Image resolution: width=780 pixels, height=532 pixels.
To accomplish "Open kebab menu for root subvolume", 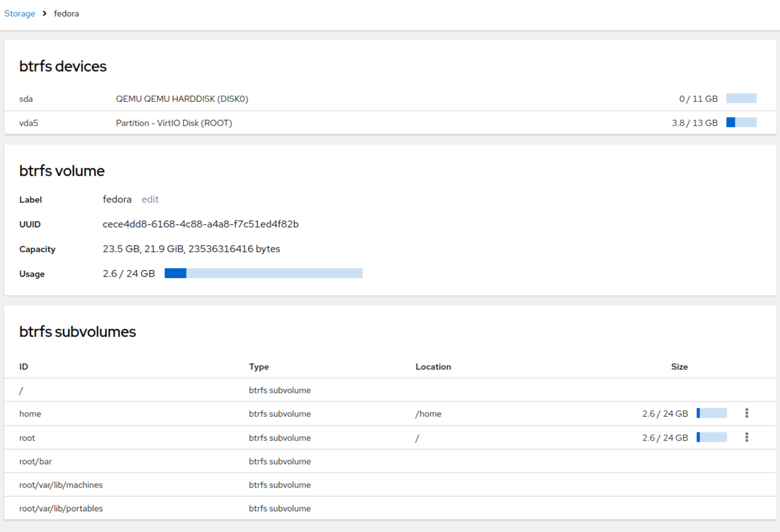I will [746, 437].
